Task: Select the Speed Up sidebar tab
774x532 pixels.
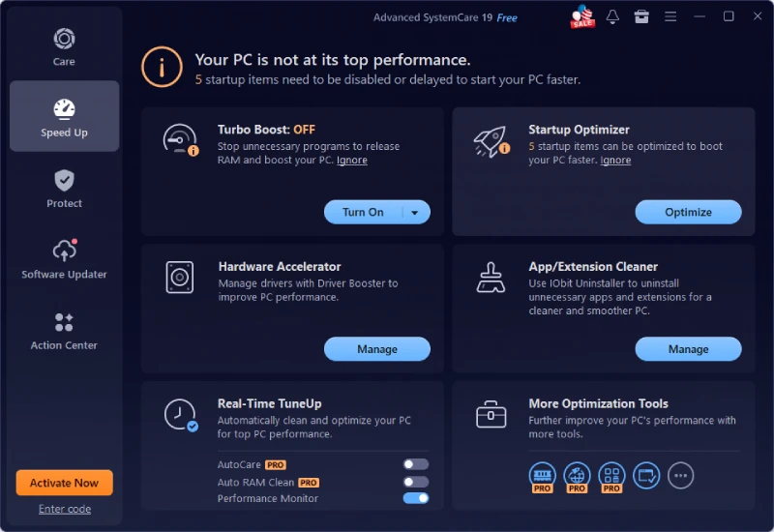Action: [64, 116]
